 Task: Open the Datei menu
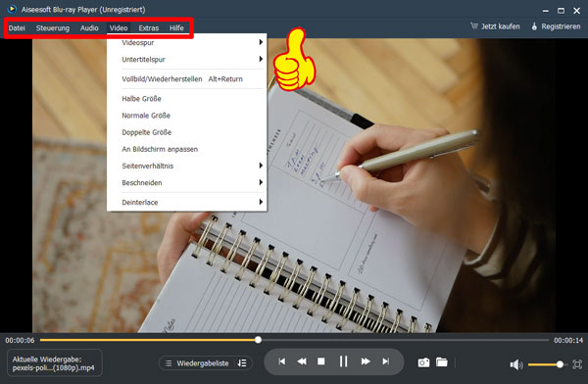pos(17,27)
